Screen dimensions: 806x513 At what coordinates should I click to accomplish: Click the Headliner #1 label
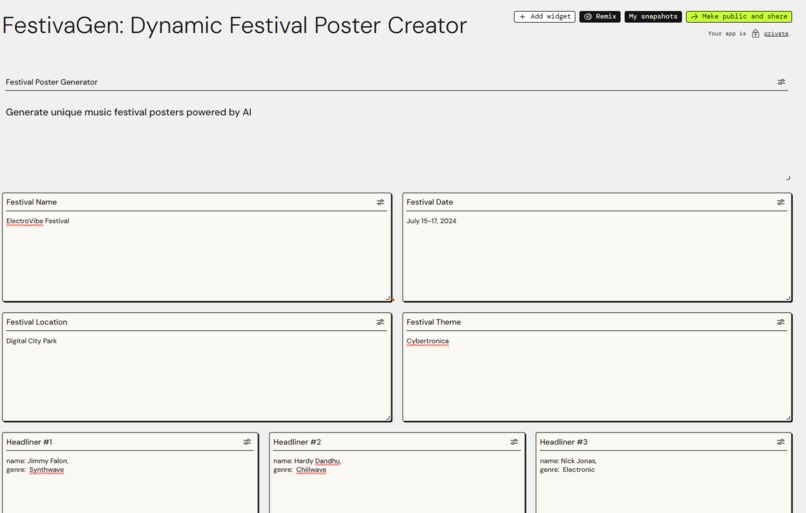29,442
